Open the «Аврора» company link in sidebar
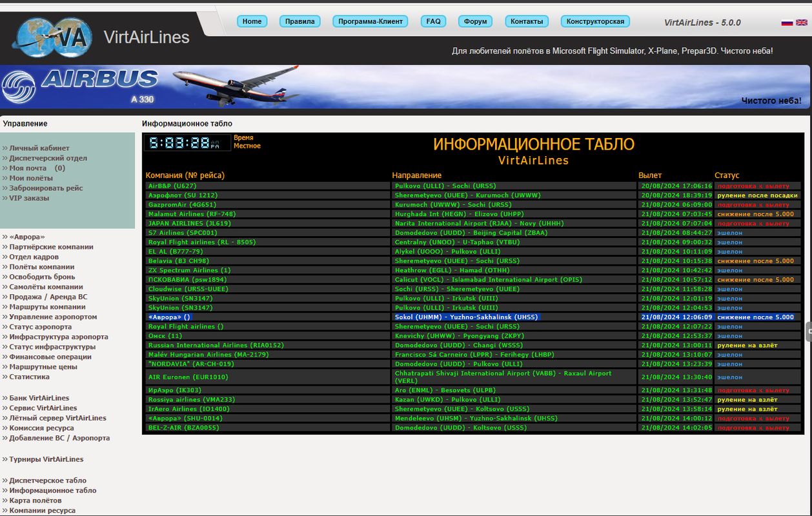The height and width of the screenshot is (516, 812). pyautogui.click(x=27, y=237)
